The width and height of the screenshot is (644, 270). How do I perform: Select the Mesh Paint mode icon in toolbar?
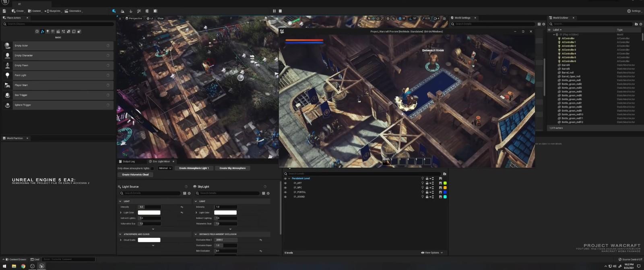click(139, 11)
